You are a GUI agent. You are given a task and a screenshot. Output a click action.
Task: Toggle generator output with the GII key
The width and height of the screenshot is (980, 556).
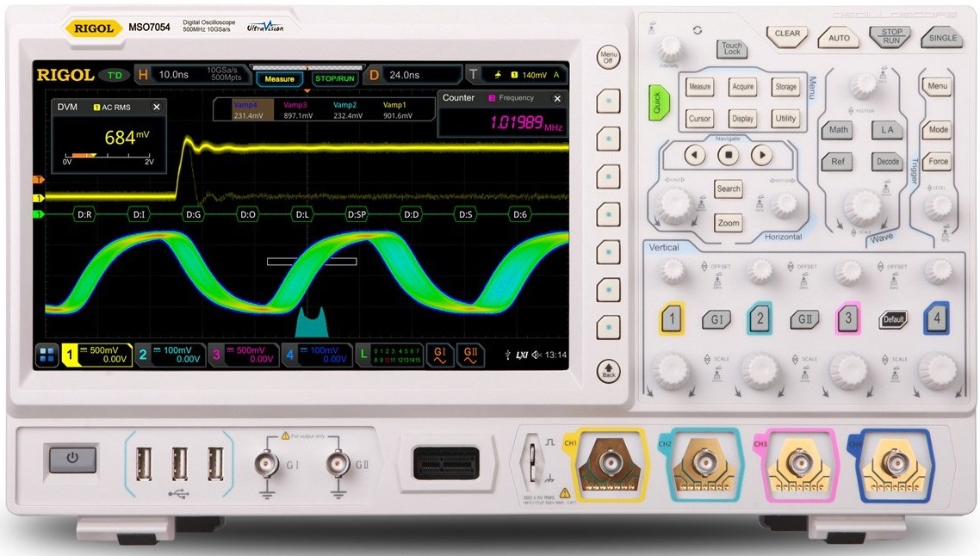pyautogui.click(x=804, y=320)
